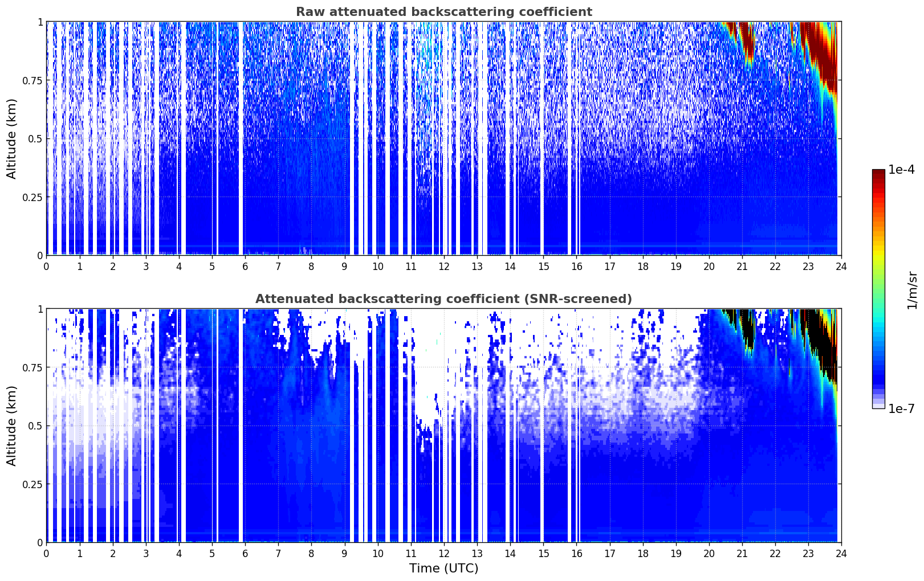
Task: Click altitude tick '0.5' on the Raw plot
Action: click(x=35, y=138)
